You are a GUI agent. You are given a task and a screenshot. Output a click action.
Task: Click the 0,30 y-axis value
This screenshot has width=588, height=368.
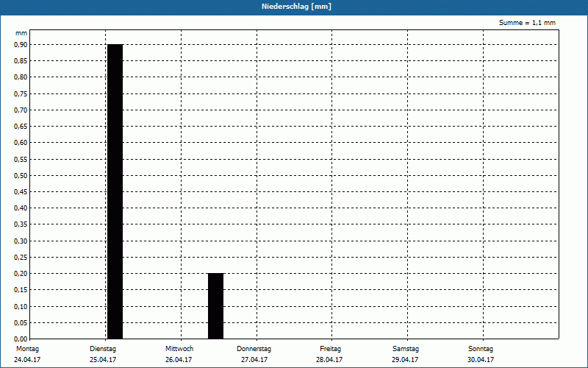point(21,241)
